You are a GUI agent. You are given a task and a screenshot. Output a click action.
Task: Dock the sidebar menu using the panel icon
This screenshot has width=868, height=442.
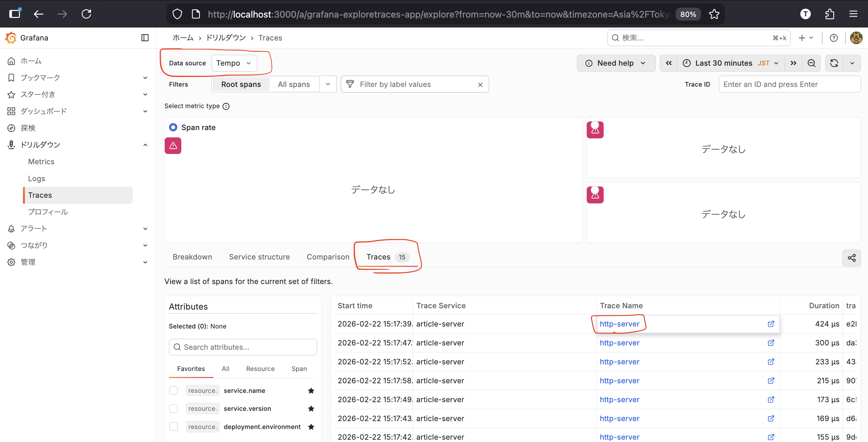coord(145,38)
